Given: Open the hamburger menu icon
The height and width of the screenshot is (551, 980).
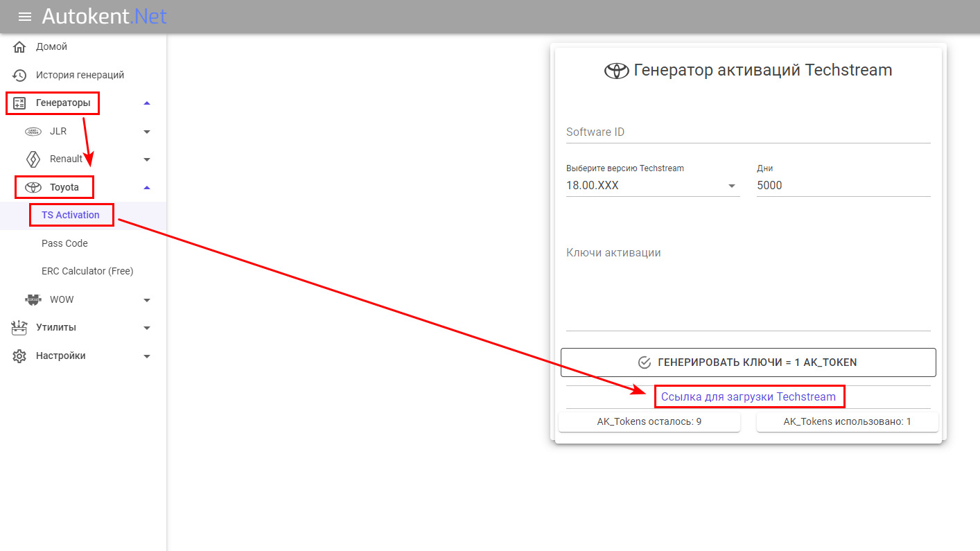Looking at the screenshot, I should pyautogui.click(x=25, y=17).
